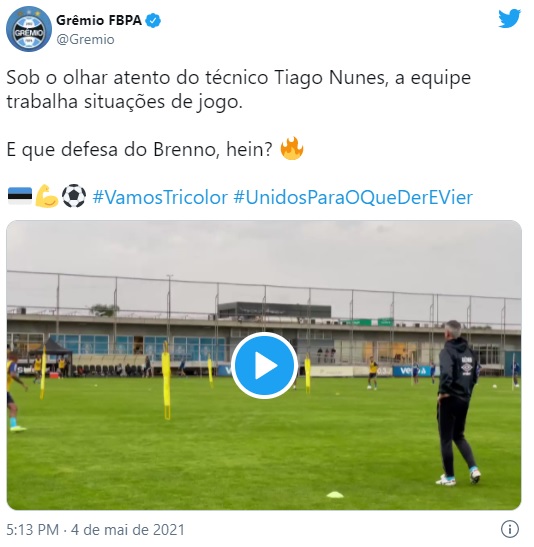Click the fire emoji after hein
534x547 pixels.
coord(292,149)
